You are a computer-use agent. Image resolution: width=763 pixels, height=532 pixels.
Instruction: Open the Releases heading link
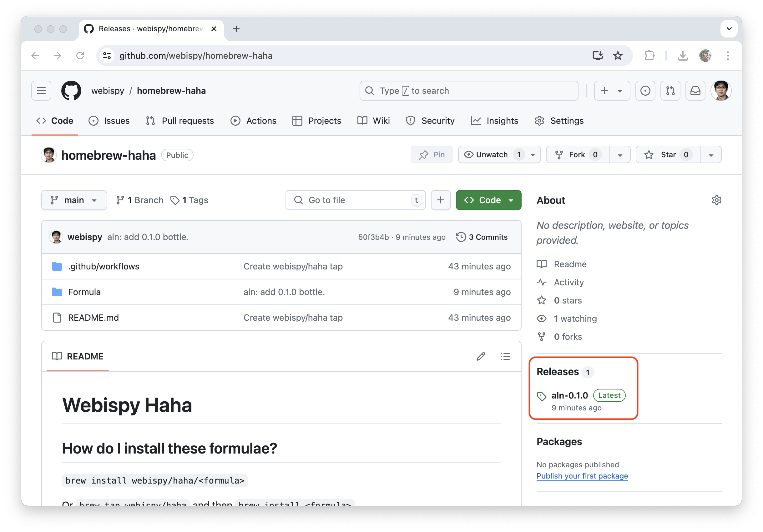pyautogui.click(x=558, y=372)
